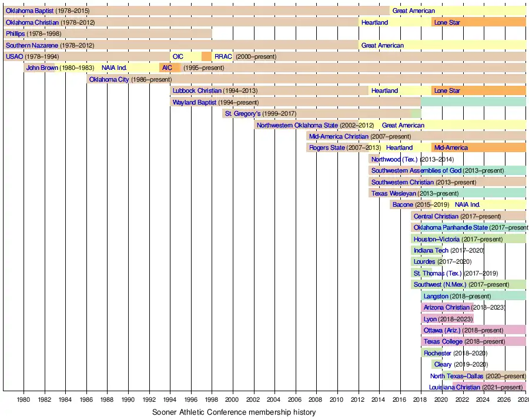Open the Oklahoma Baptist link
Image resolution: width=529 pixels, height=420 pixels.
(29, 11)
